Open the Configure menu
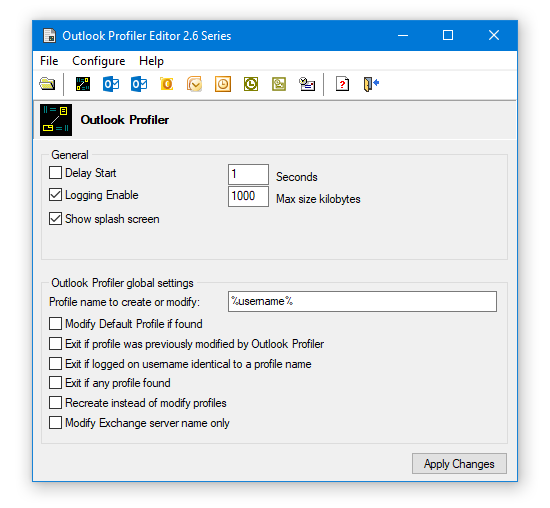Image resolution: width=550 pixels, height=508 pixels. point(99,61)
